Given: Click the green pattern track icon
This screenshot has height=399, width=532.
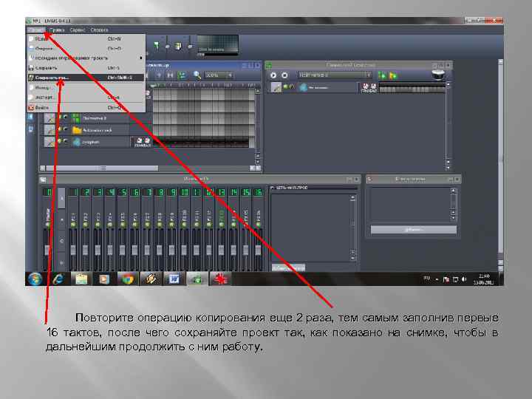Looking at the screenshot, I should click(76, 118).
